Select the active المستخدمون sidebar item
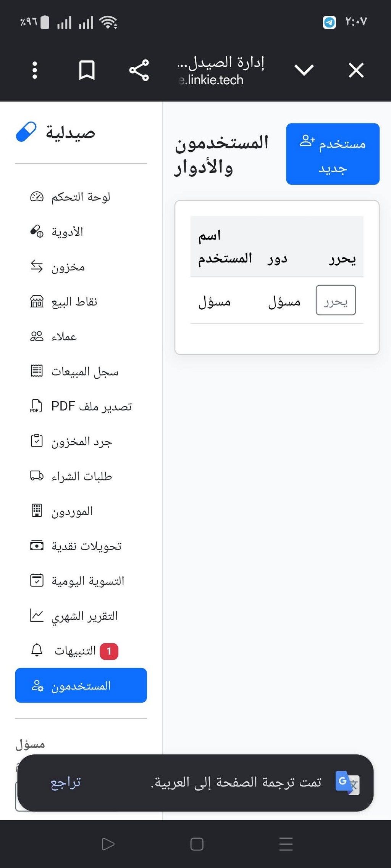 click(x=81, y=685)
